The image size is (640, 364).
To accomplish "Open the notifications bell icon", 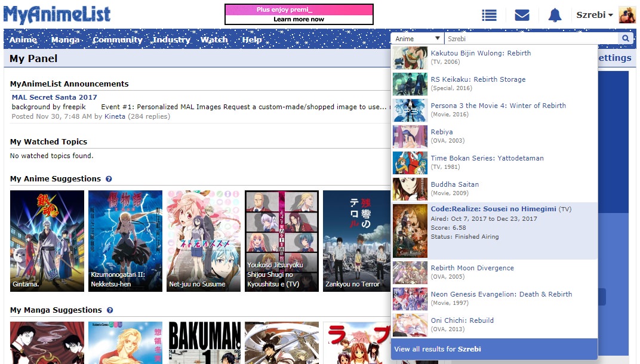I will [555, 15].
